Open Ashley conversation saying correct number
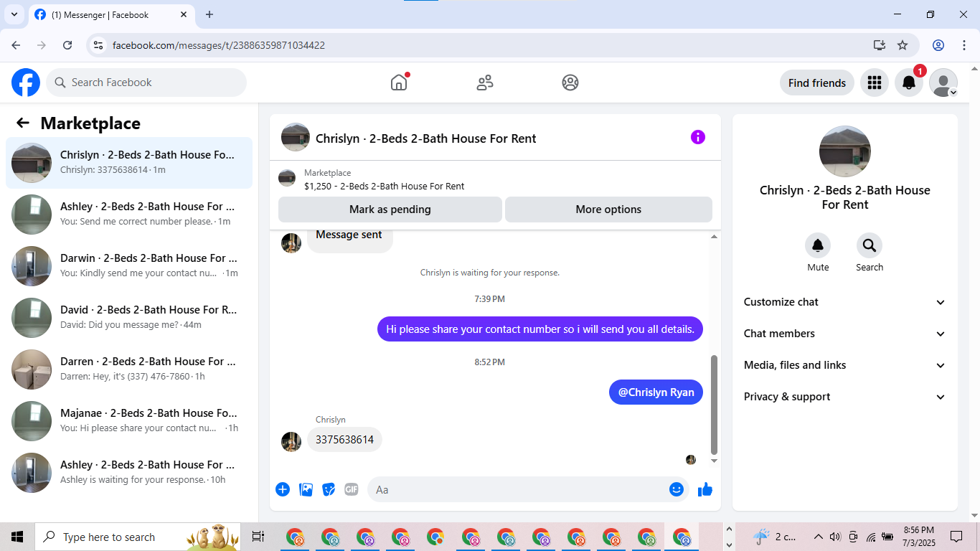Image resolution: width=980 pixels, height=551 pixels. click(129, 215)
